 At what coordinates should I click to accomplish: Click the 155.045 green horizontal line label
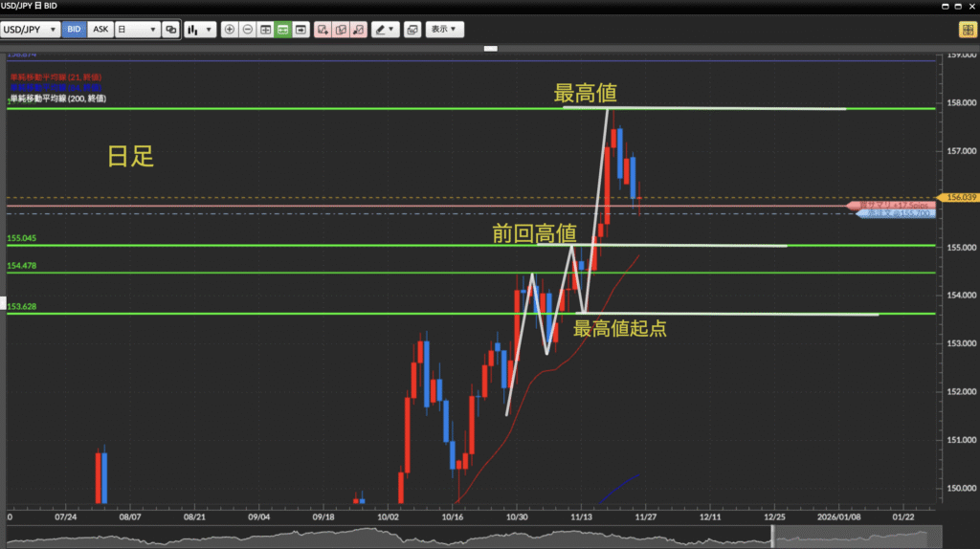click(22, 238)
